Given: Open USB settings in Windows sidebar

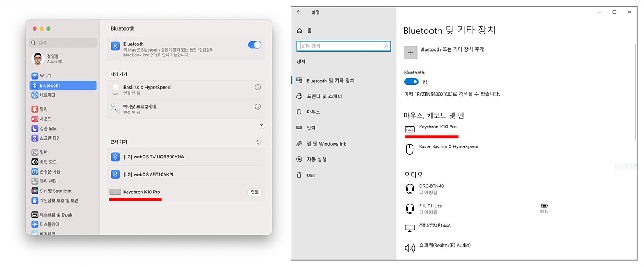Looking at the screenshot, I should [x=305, y=175].
